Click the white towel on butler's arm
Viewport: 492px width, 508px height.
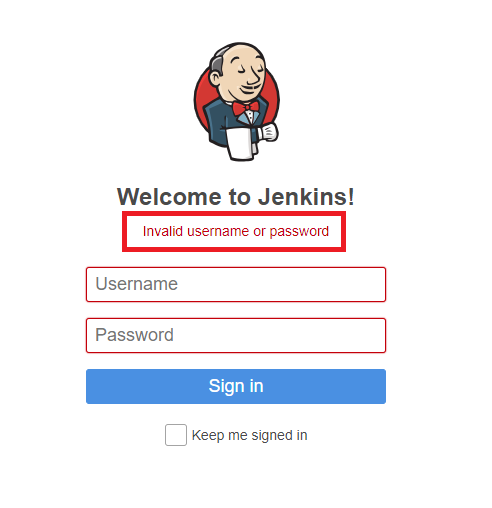coord(242,144)
